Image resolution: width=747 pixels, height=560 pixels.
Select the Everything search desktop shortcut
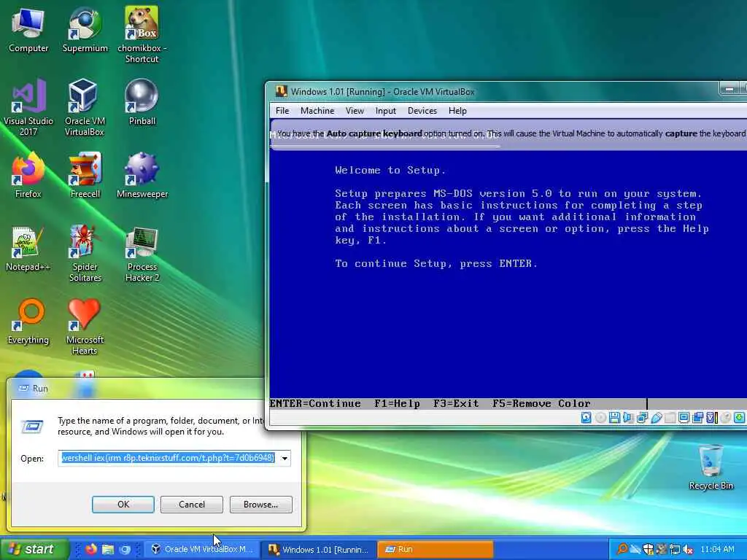point(28,321)
